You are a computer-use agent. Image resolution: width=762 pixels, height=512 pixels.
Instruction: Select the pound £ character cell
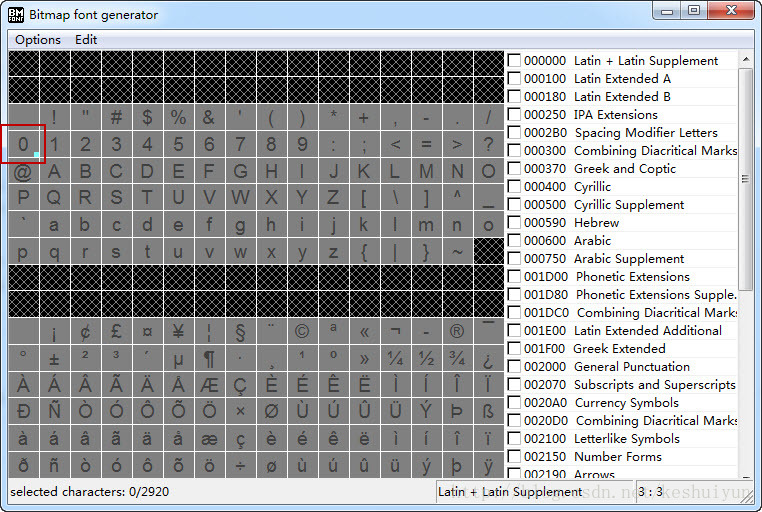(x=116, y=331)
